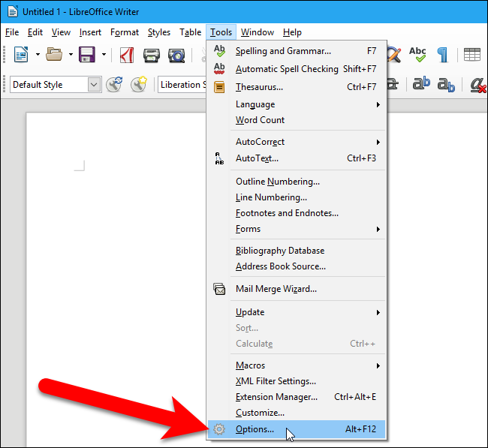Open XML Filter Settings
The image size is (488, 448).
click(297, 381)
